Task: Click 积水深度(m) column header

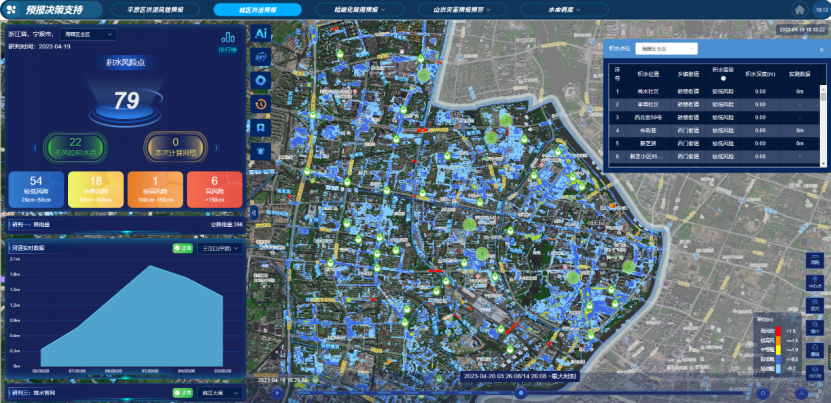Action: click(x=760, y=74)
